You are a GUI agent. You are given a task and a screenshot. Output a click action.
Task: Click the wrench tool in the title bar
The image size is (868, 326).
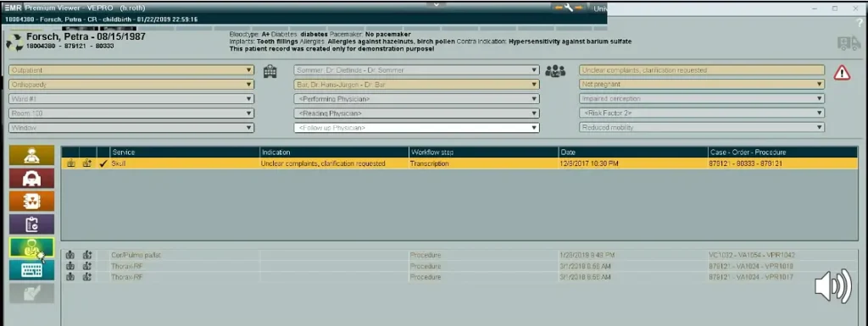[569, 8]
